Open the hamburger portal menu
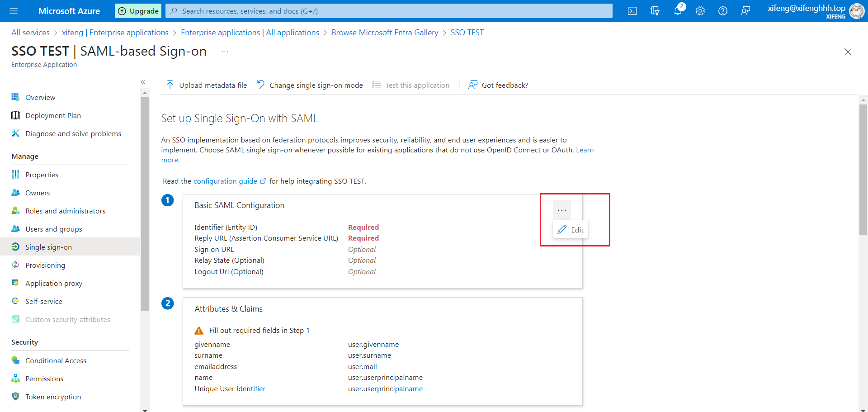The height and width of the screenshot is (412, 868). click(14, 11)
